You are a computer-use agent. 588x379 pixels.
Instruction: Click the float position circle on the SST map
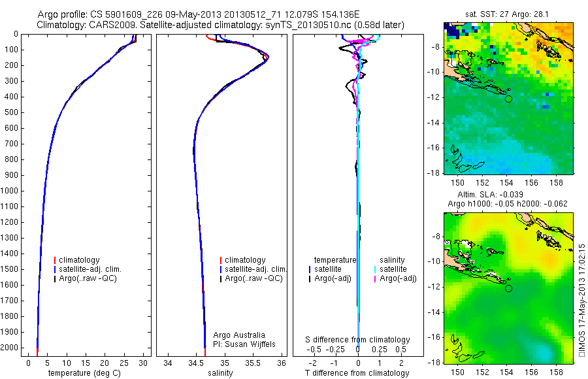tap(508, 99)
